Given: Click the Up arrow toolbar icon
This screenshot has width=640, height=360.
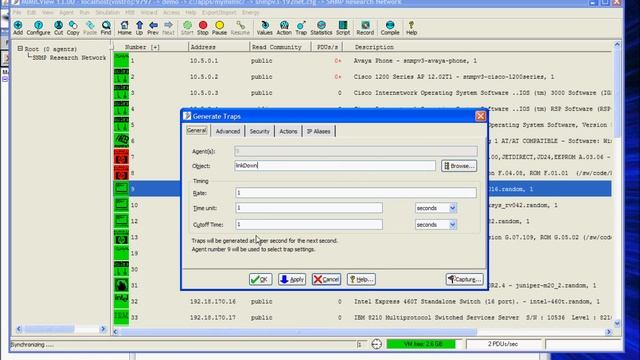Looking at the screenshot, I should [x=140, y=28].
